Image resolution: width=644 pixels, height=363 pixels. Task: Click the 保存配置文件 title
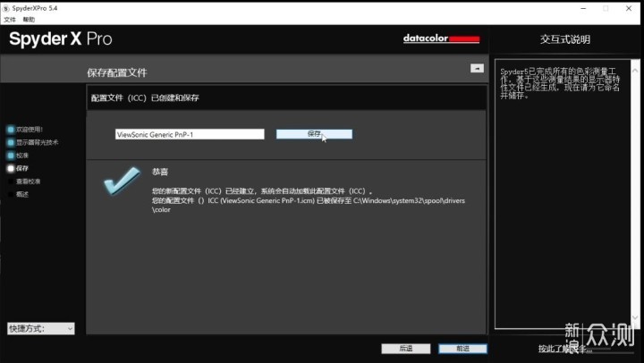click(x=117, y=72)
